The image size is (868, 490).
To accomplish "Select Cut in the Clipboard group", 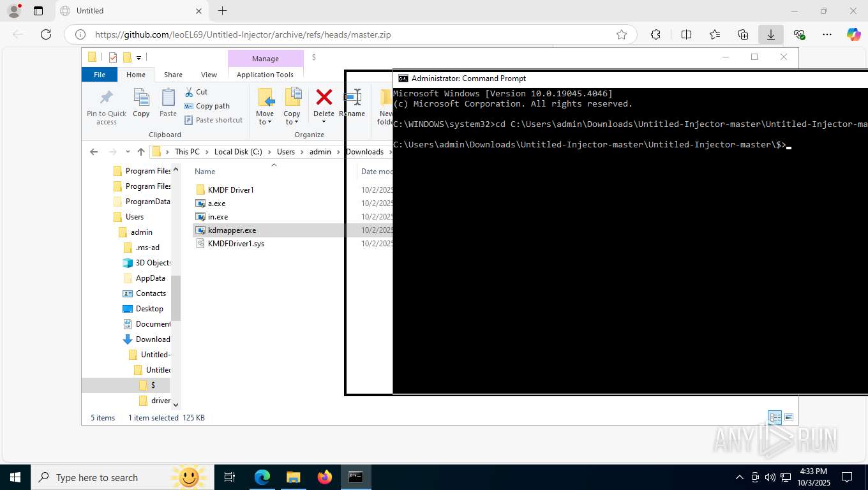I will point(196,92).
